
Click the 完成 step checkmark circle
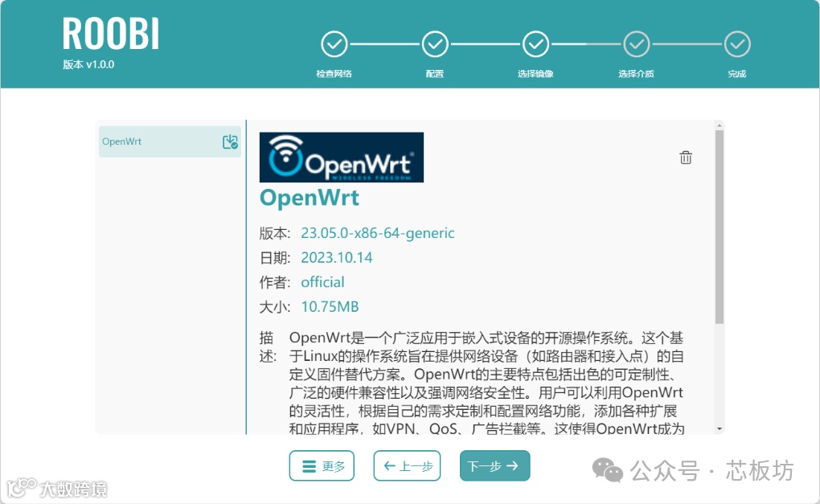tap(737, 44)
